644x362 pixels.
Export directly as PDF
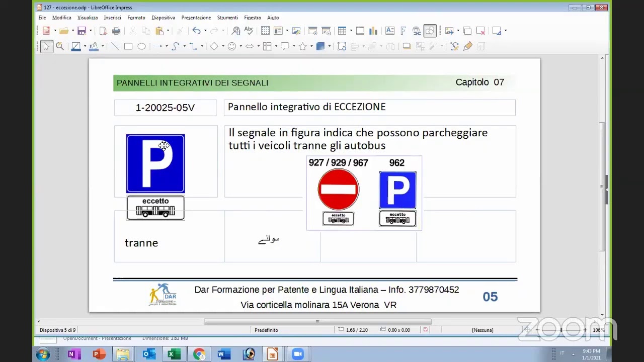pos(103,31)
